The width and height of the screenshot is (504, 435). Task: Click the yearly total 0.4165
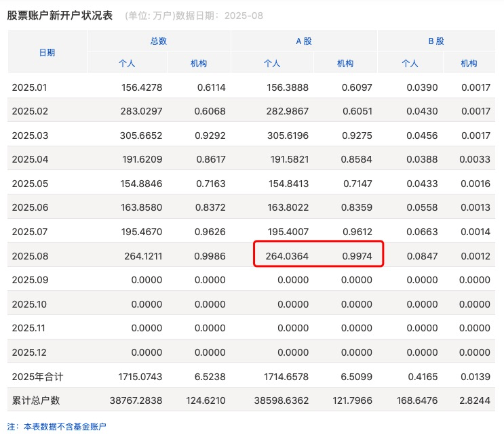pyautogui.click(x=423, y=377)
